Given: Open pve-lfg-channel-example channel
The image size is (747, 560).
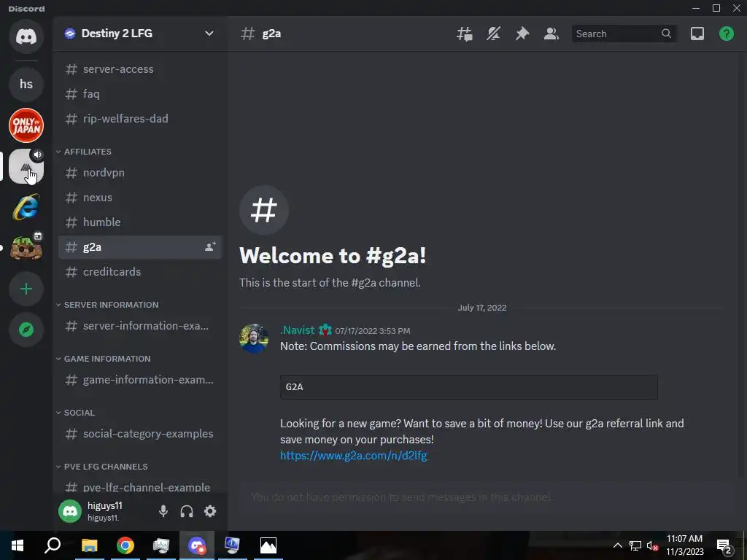Looking at the screenshot, I should click(139, 488).
